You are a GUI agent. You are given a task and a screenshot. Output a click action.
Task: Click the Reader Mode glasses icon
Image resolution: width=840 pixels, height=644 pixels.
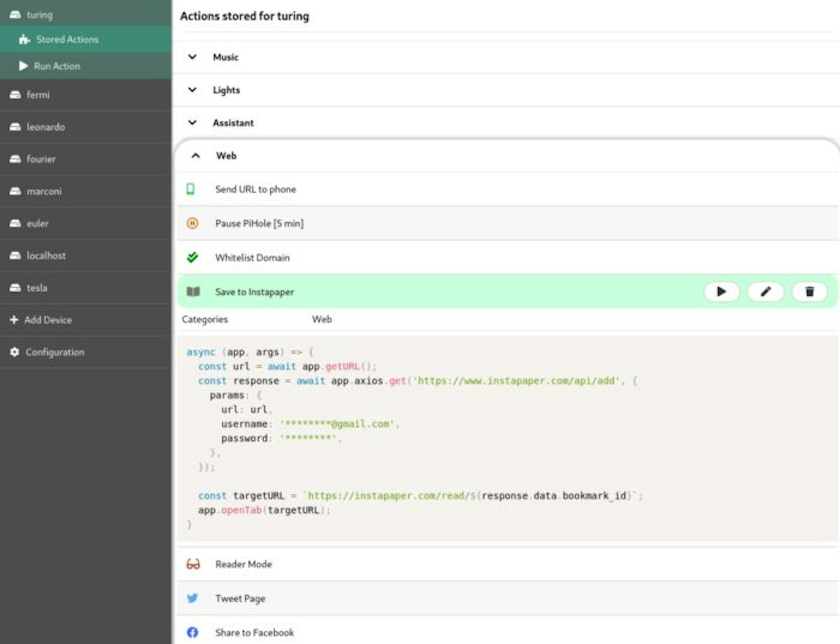coord(193,564)
